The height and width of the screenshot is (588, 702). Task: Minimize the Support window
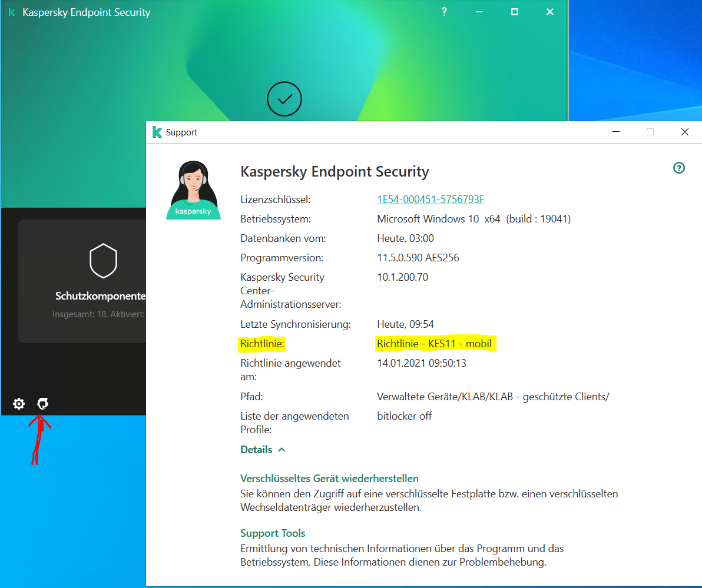[x=615, y=132]
